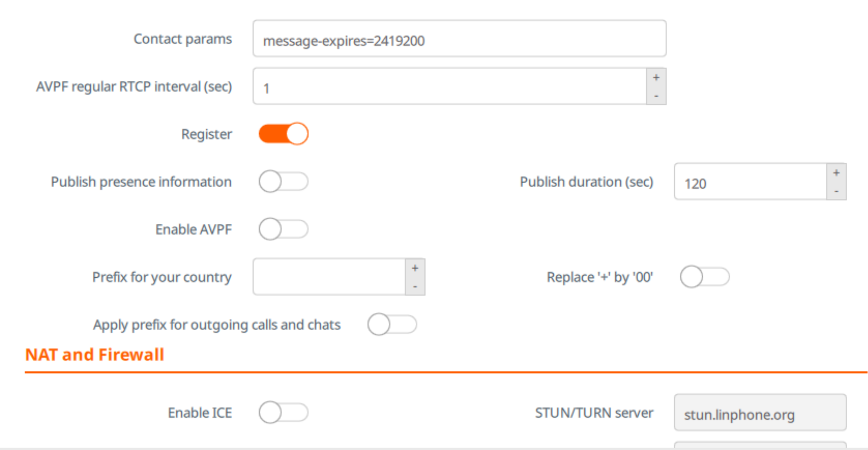The image size is (868, 450).
Task: Disable the Register toggle
Action: pyautogui.click(x=284, y=134)
